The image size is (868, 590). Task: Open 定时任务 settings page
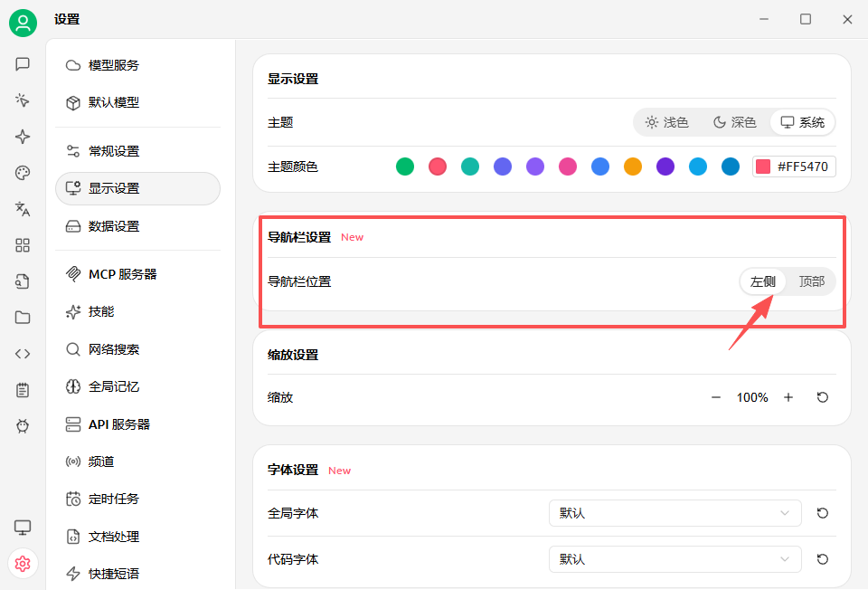click(137, 499)
